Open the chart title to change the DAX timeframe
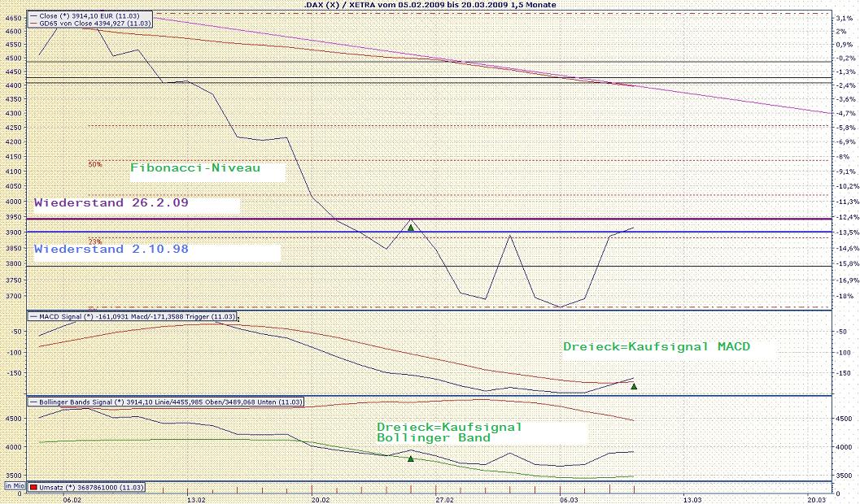860x504 pixels. (431, 5)
